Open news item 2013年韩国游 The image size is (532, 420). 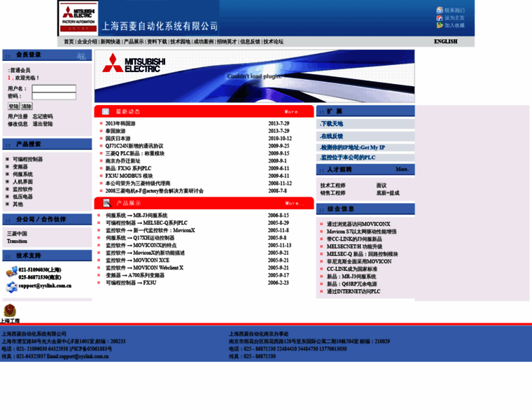(x=120, y=123)
